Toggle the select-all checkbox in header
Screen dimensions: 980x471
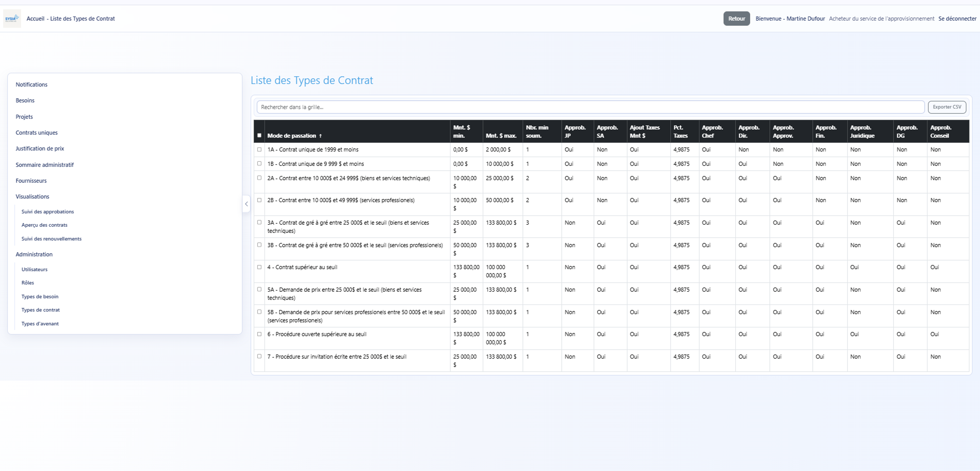[259, 136]
